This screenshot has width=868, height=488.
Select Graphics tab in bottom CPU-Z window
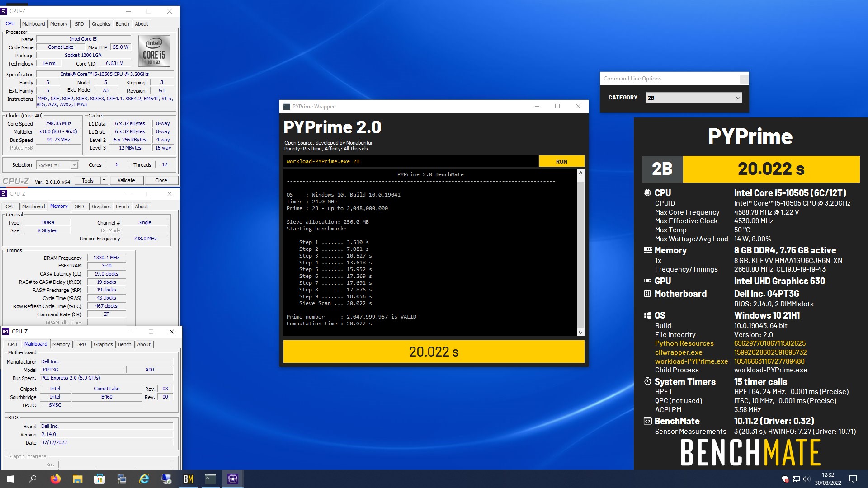coord(103,344)
